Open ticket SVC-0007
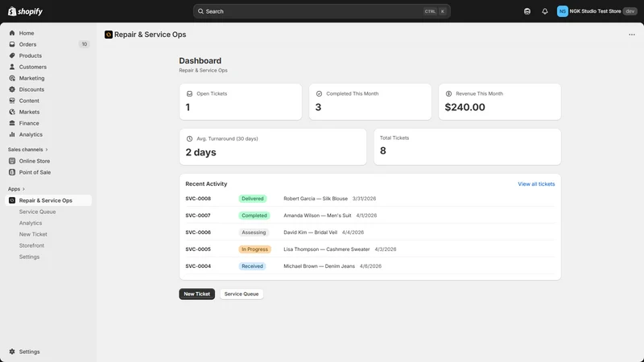Screen dimensions: 644x362 click(198, 216)
